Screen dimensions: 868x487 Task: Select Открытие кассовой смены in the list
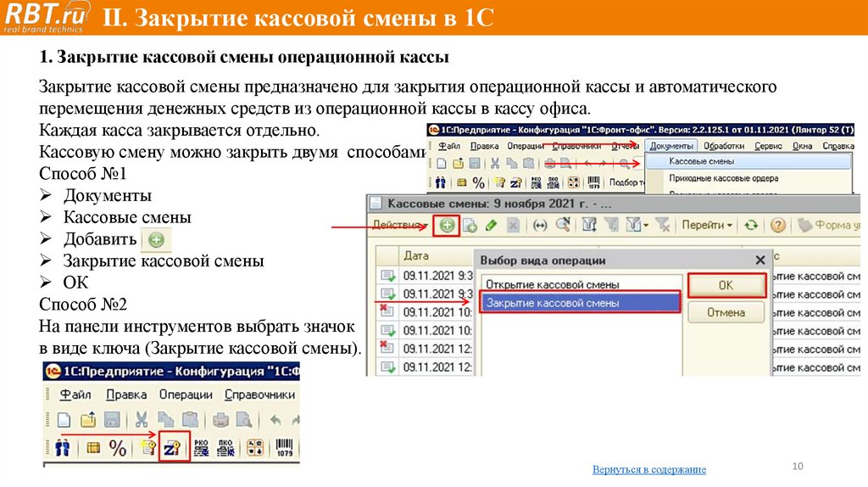click(x=581, y=284)
